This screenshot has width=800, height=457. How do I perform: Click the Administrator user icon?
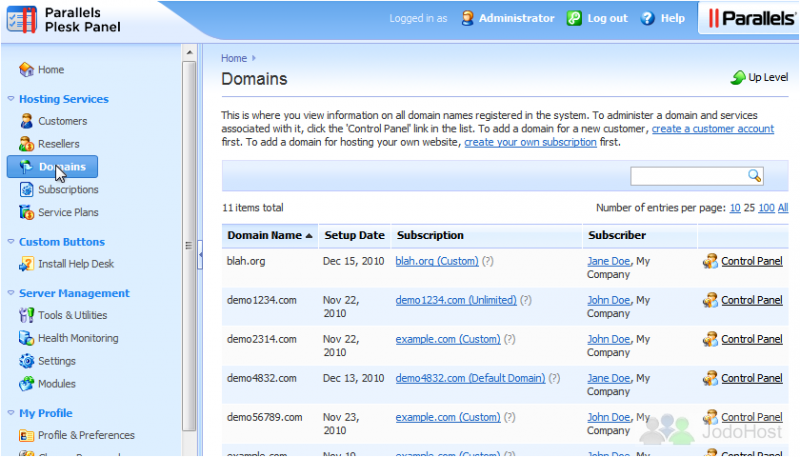click(x=467, y=18)
